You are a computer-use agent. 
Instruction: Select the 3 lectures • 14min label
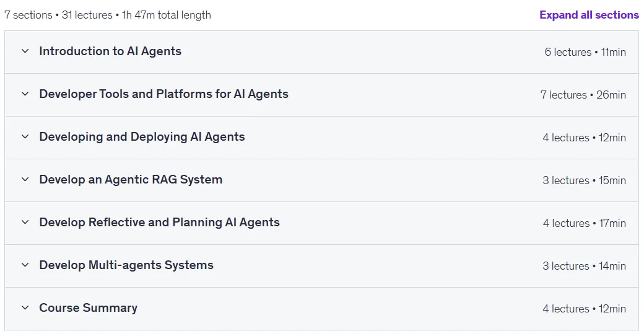pos(584,266)
